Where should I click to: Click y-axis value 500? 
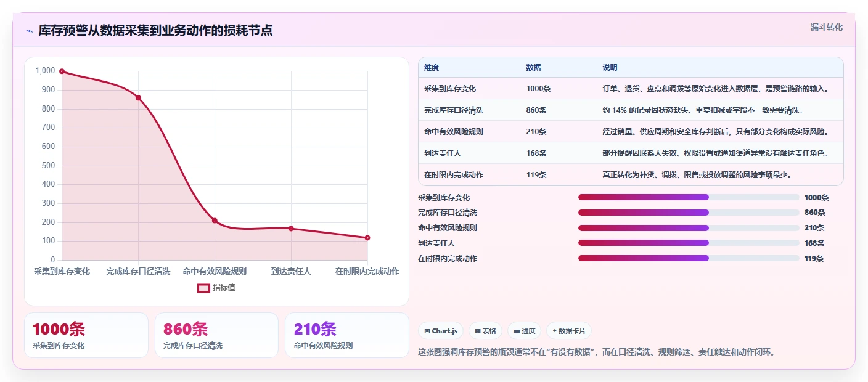[49, 165]
